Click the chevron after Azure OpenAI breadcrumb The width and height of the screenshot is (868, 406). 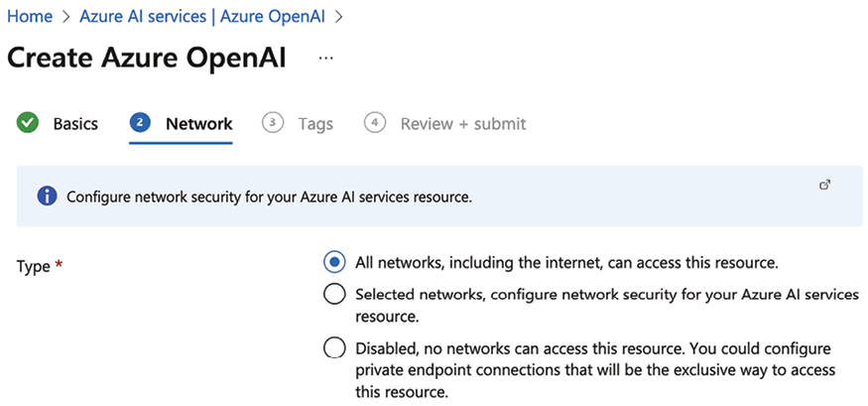(x=339, y=17)
